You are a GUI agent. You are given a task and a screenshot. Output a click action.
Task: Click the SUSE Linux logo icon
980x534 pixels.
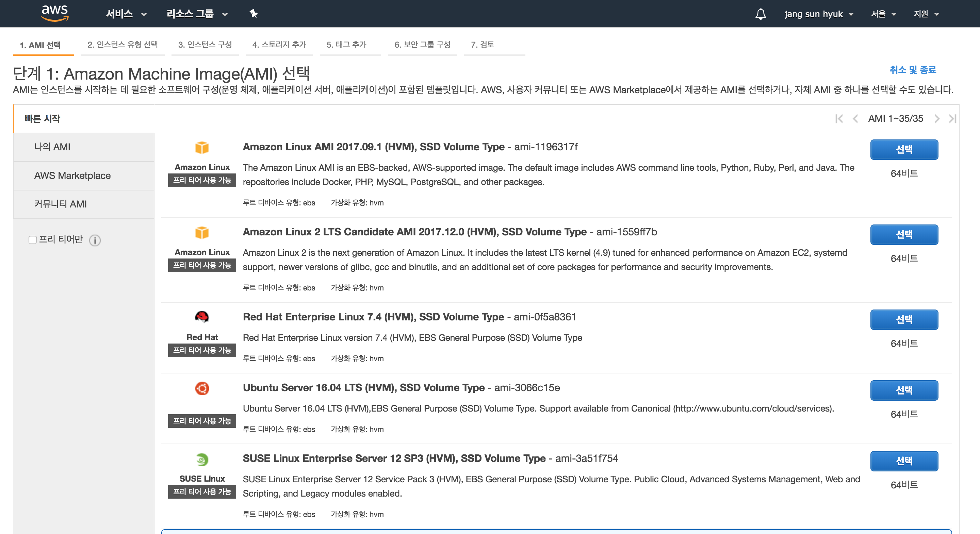(x=202, y=460)
